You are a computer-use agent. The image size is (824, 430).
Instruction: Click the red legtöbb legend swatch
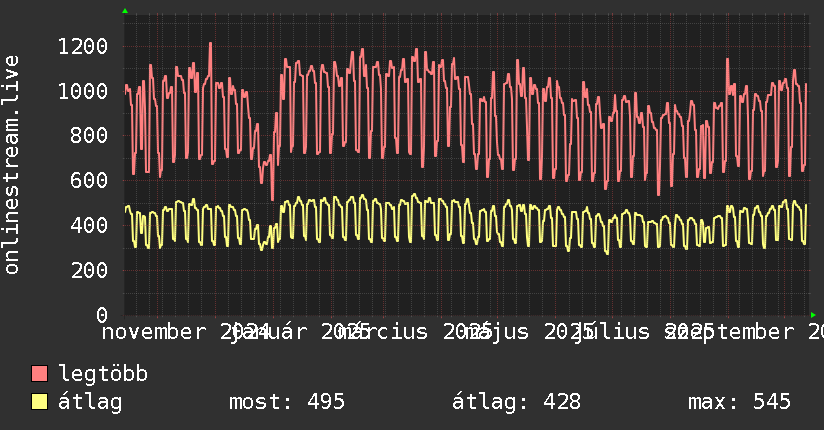tap(39, 374)
